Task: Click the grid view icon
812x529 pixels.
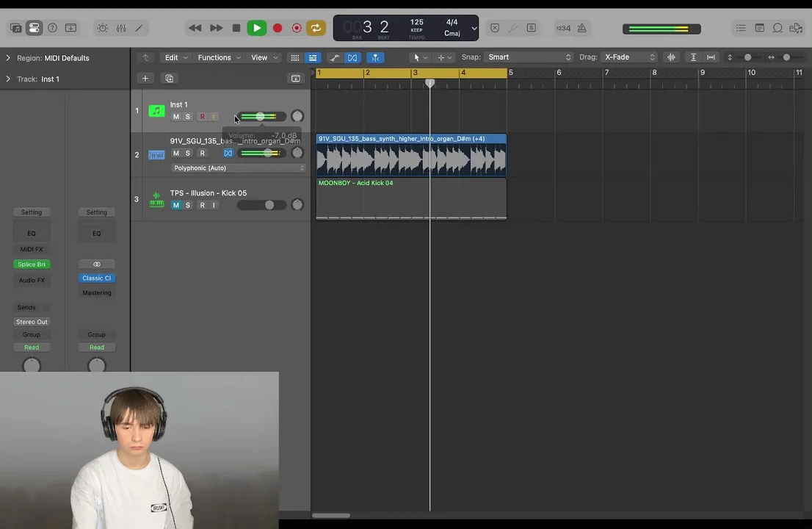Action: [x=294, y=57]
